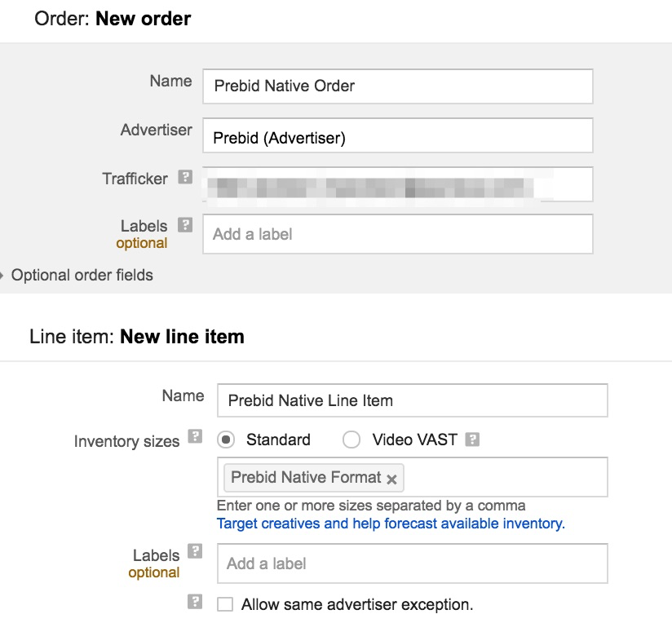The width and height of the screenshot is (672, 623).
Task: Focus the line item Name field
Action: point(412,400)
